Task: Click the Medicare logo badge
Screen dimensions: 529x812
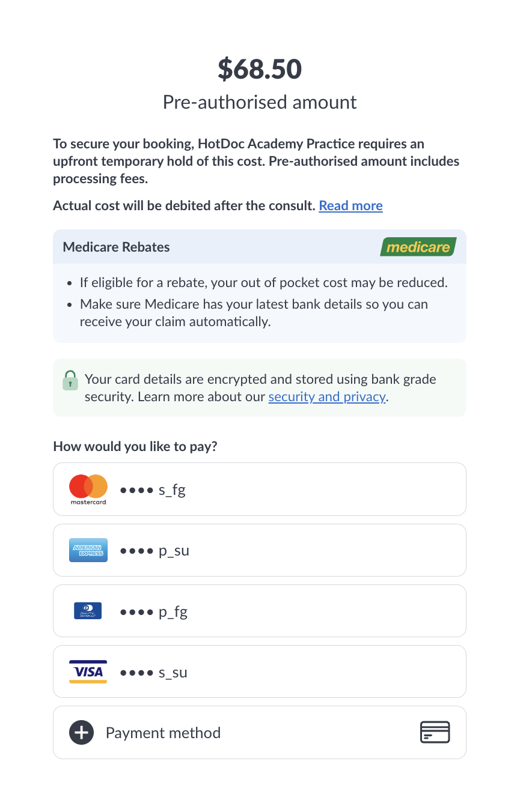Action: pos(418,247)
